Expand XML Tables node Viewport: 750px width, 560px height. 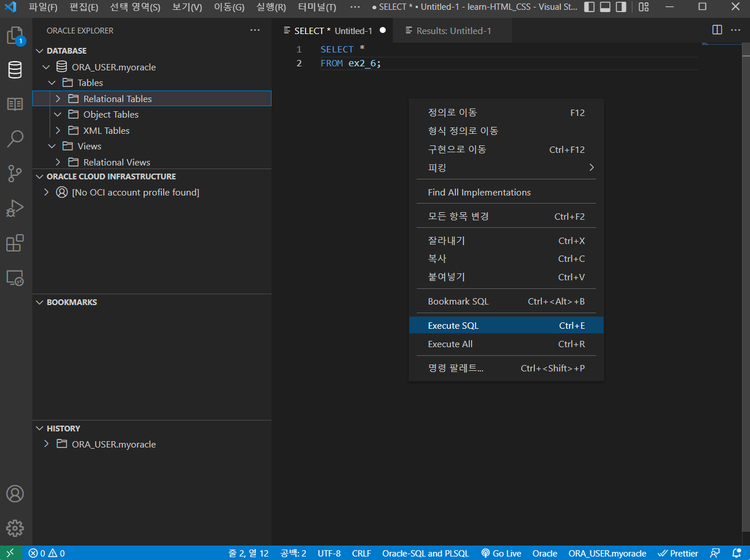pyautogui.click(x=58, y=130)
